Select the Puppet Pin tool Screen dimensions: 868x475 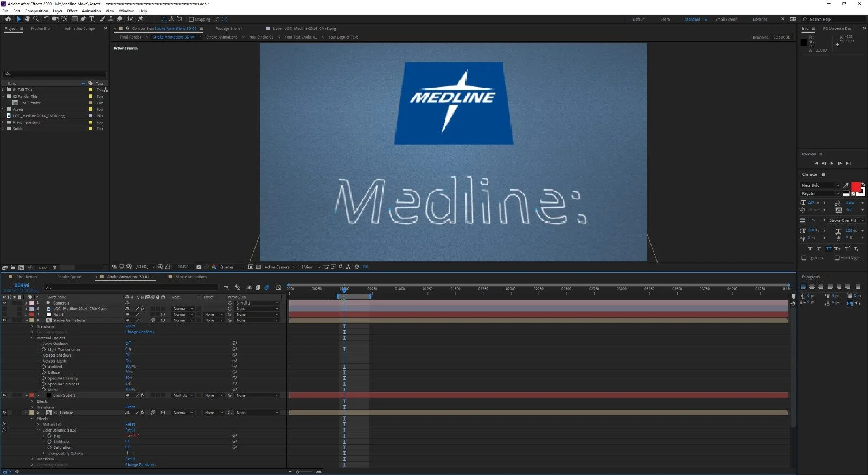(141, 19)
